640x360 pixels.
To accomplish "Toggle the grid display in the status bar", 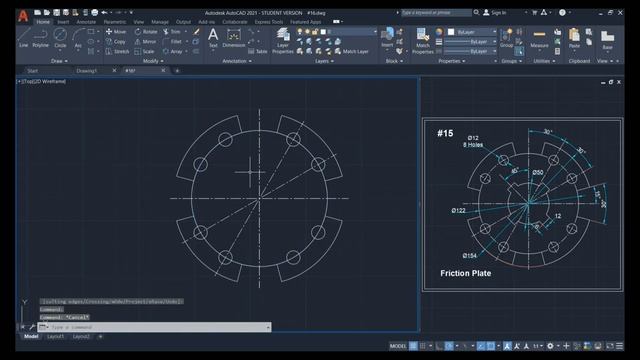I will pyautogui.click(x=413, y=346).
